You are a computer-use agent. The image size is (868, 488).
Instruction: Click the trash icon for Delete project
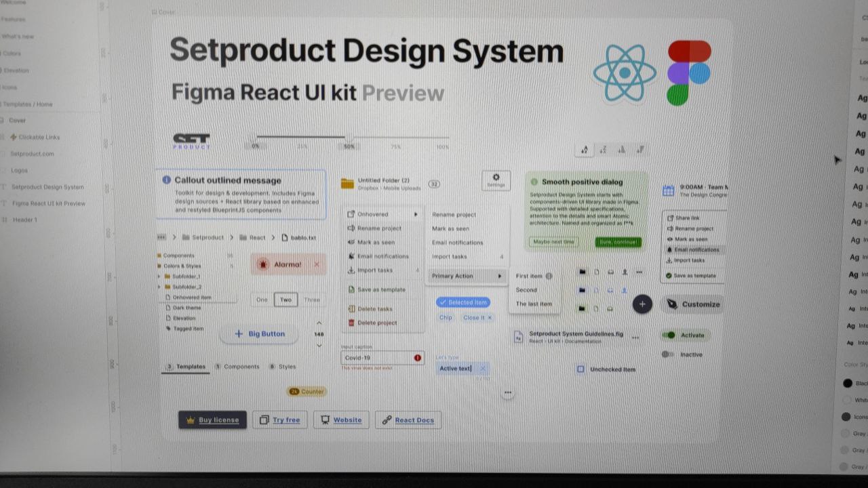point(351,323)
